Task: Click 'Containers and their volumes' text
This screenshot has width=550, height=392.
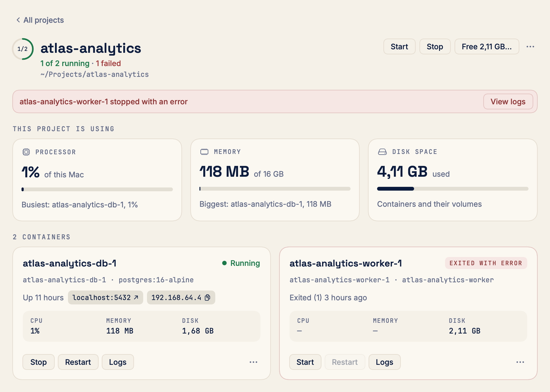Action: (x=429, y=204)
